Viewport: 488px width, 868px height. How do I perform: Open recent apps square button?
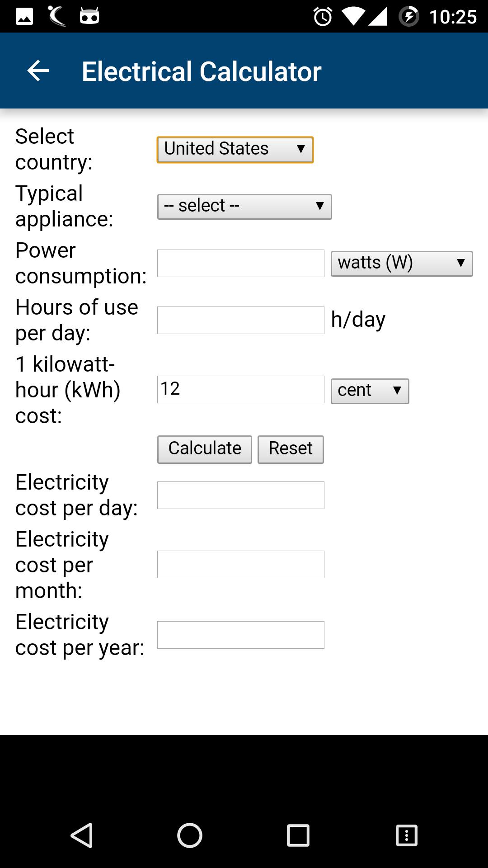pos(298,835)
